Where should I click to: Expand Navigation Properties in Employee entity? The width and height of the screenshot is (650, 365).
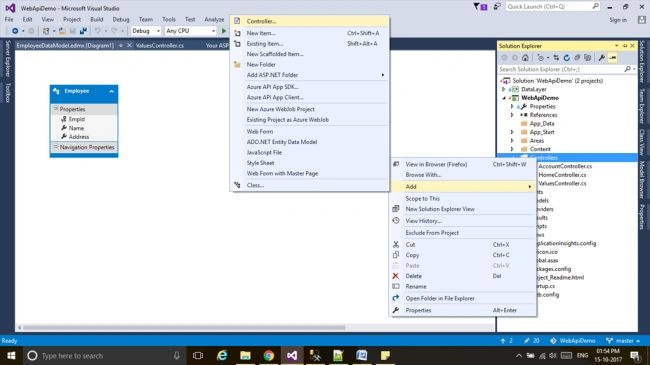point(56,147)
